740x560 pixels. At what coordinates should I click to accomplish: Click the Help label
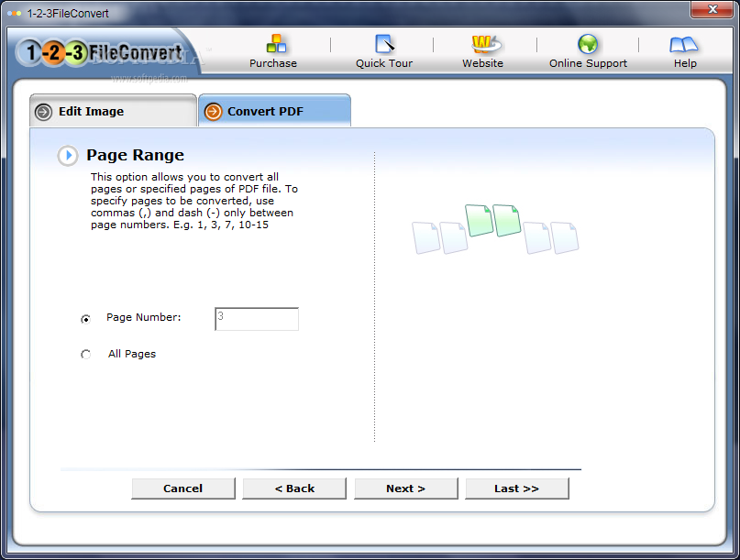(x=685, y=63)
